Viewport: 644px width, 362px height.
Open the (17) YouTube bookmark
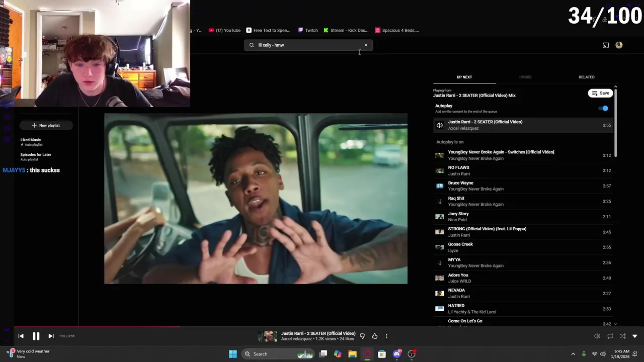[x=225, y=30]
